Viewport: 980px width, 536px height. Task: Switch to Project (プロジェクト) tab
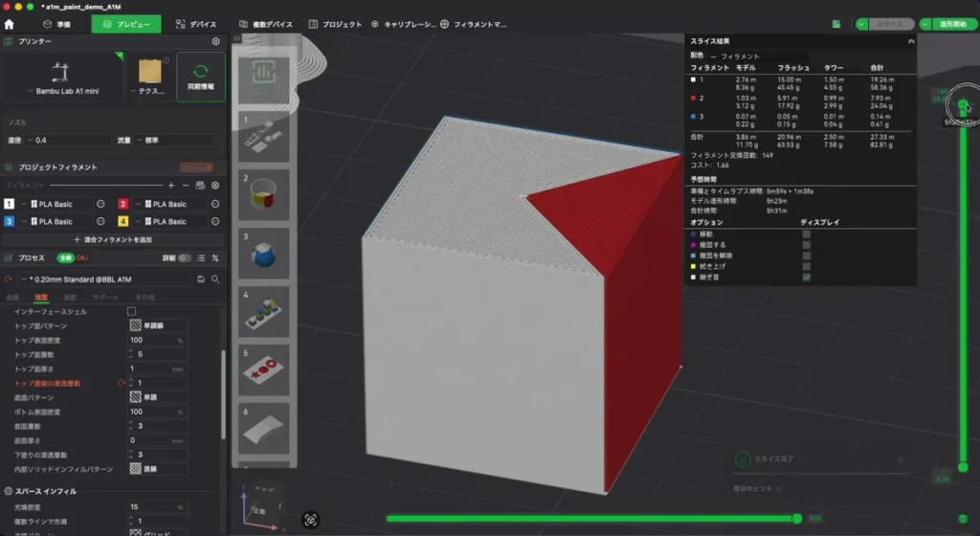click(x=335, y=24)
